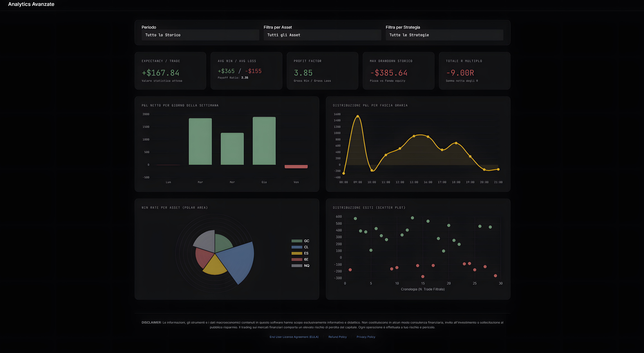Click the 'Distribuzione P&L per Fascia Oraria' title
644x353 pixels.
click(x=370, y=105)
